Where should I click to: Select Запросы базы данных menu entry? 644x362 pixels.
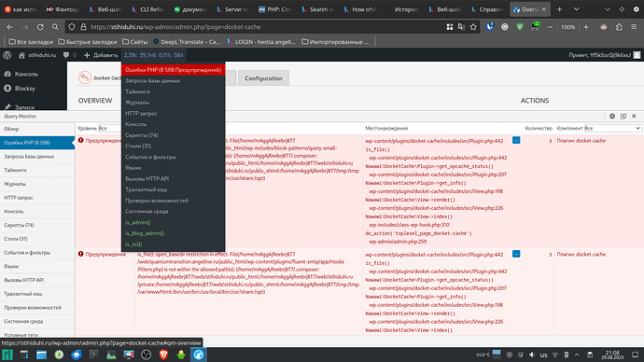pos(152,81)
